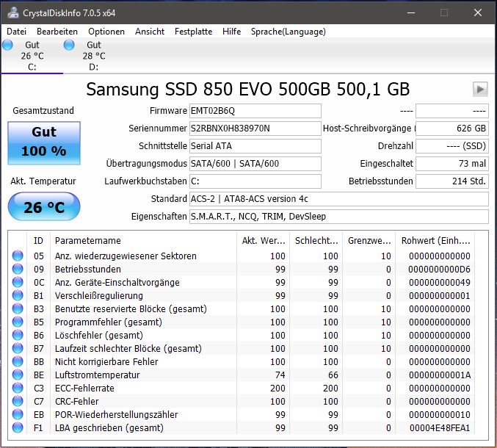Click the Betriebsstunden value 214 Std.
497x448 pixels.
(452, 181)
